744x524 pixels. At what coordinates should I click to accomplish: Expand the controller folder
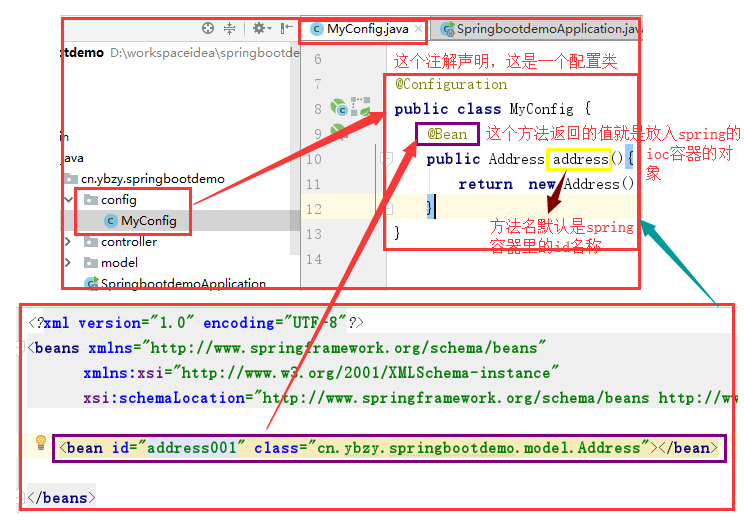coord(68,242)
